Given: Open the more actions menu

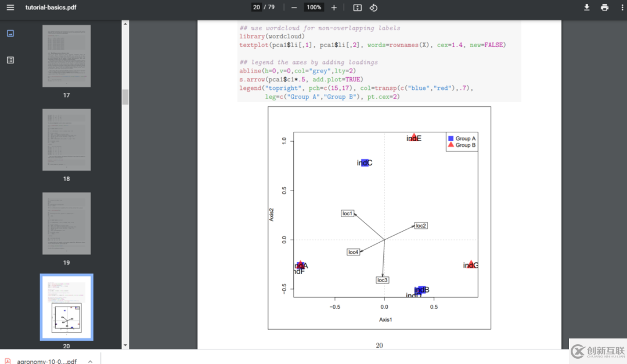Looking at the screenshot, I should pyautogui.click(x=622, y=8).
